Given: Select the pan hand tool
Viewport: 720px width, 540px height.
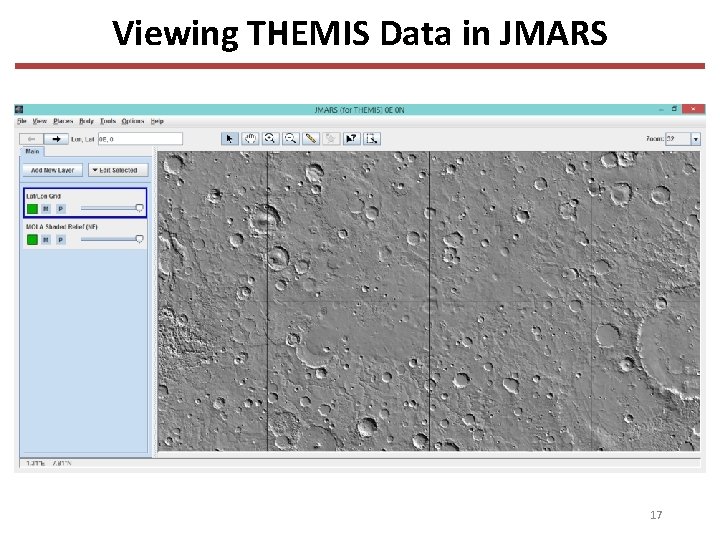Looking at the screenshot, I should (x=250, y=139).
